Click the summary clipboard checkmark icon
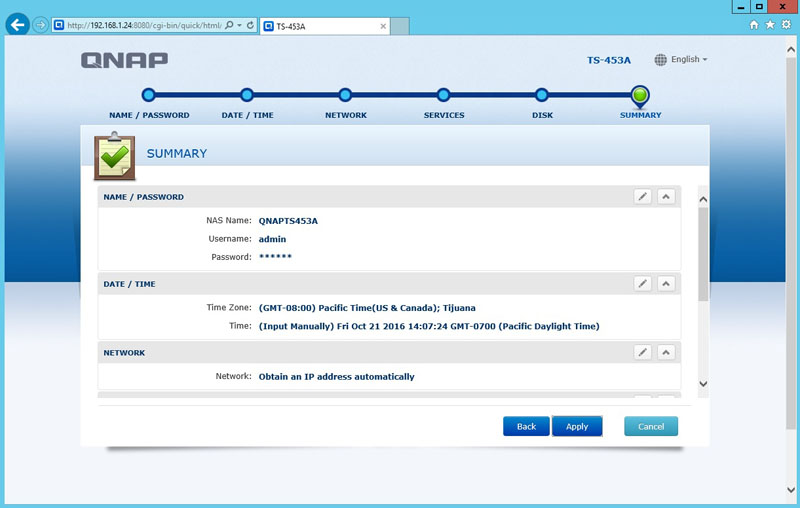The image size is (800, 508). click(x=115, y=156)
